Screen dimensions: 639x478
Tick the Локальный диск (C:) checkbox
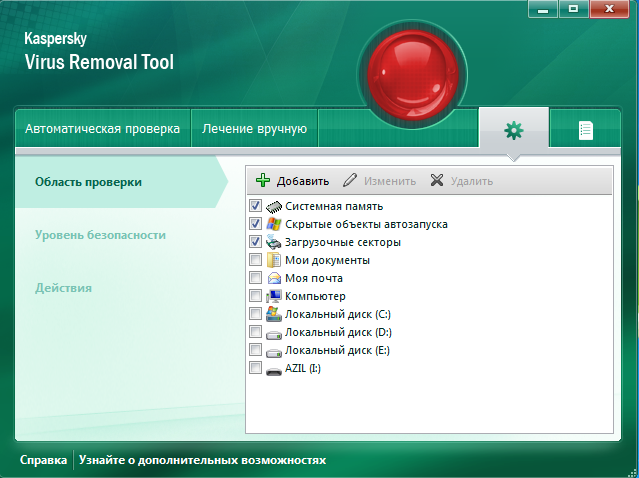pos(256,313)
